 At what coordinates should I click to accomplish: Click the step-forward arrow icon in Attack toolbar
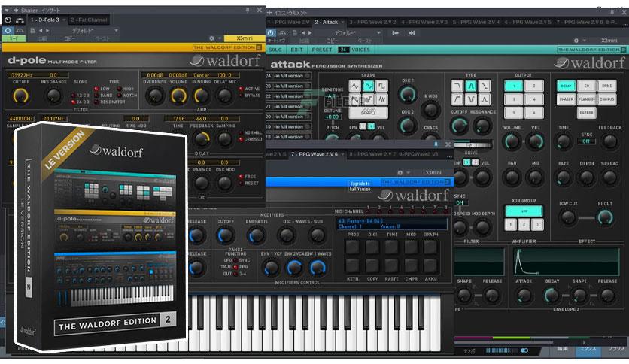(396, 33)
